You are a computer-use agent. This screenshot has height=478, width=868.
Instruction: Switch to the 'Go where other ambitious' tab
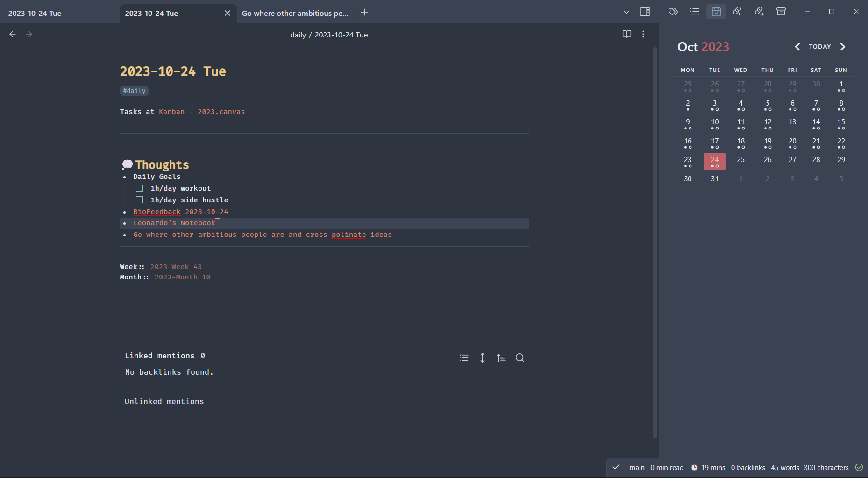(295, 13)
